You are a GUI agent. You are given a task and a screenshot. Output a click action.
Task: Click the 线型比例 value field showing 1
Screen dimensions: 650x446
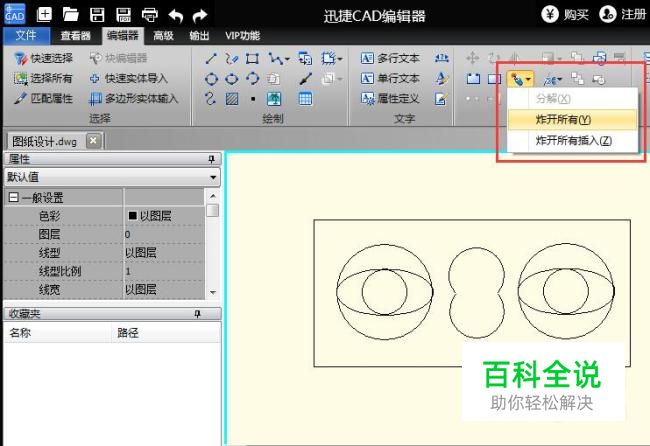164,271
